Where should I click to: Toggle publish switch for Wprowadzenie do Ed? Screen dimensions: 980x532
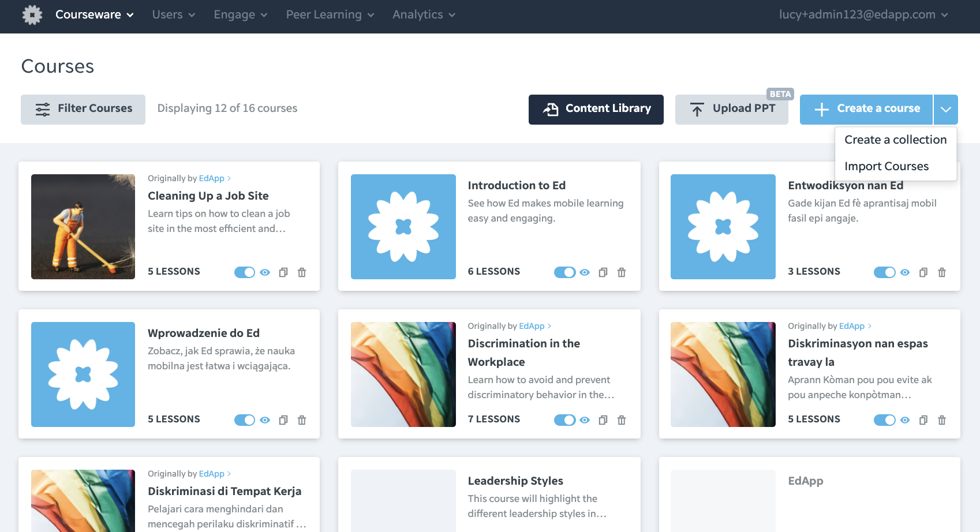tap(245, 420)
